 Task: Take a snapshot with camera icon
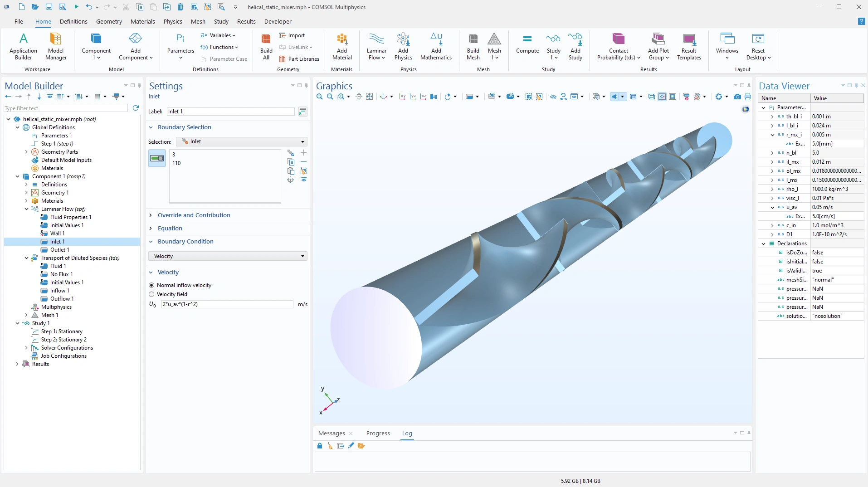tap(737, 97)
